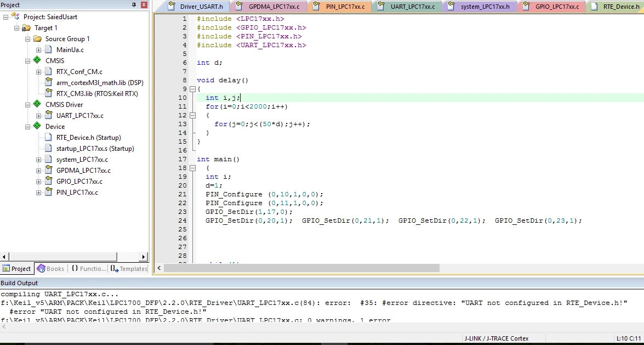The width and height of the screenshot is (644, 345).
Task: Pin the Project panel with pushpin icon
Action: pos(134,5)
